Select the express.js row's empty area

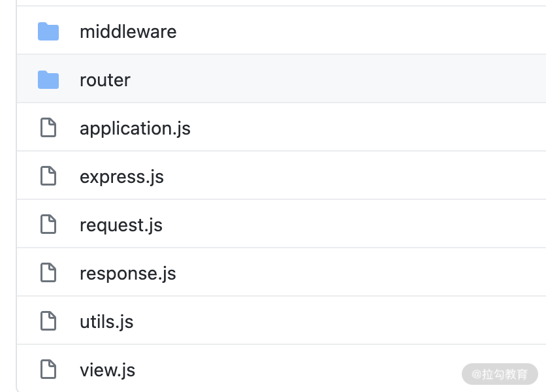pyautogui.click(x=355, y=175)
